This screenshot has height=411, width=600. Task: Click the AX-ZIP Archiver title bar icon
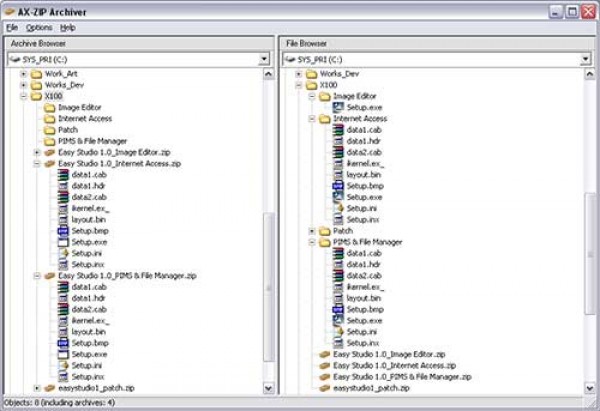point(10,12)
